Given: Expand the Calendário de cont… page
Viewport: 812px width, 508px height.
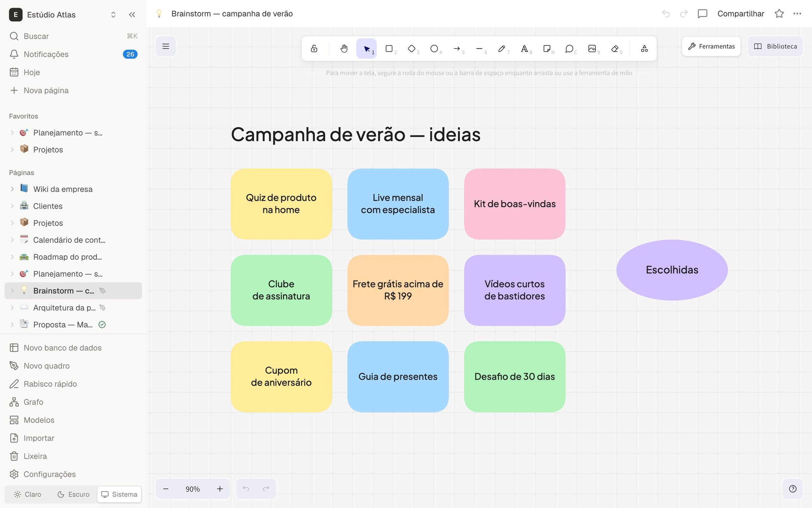Looking at the screenshot, I should coord(12,240).
